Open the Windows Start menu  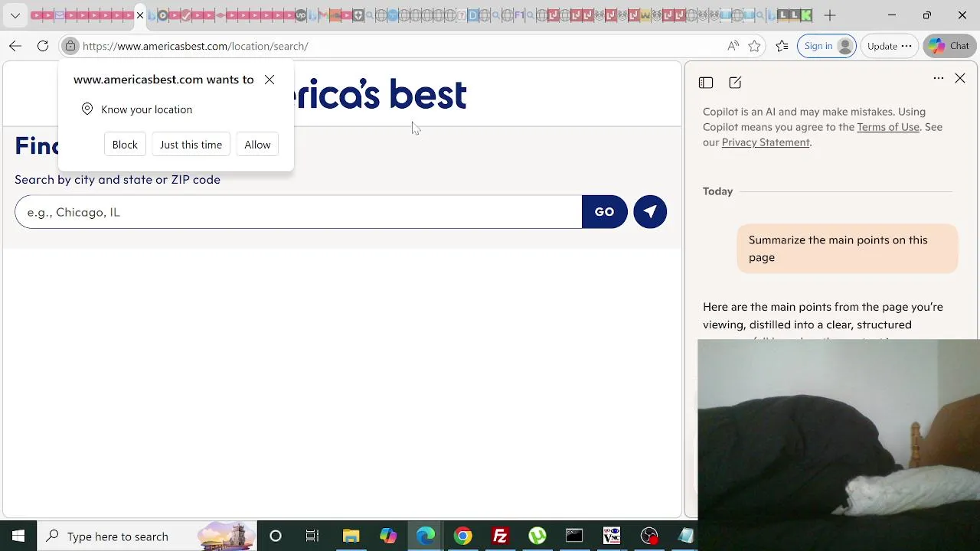click(18, 536)
